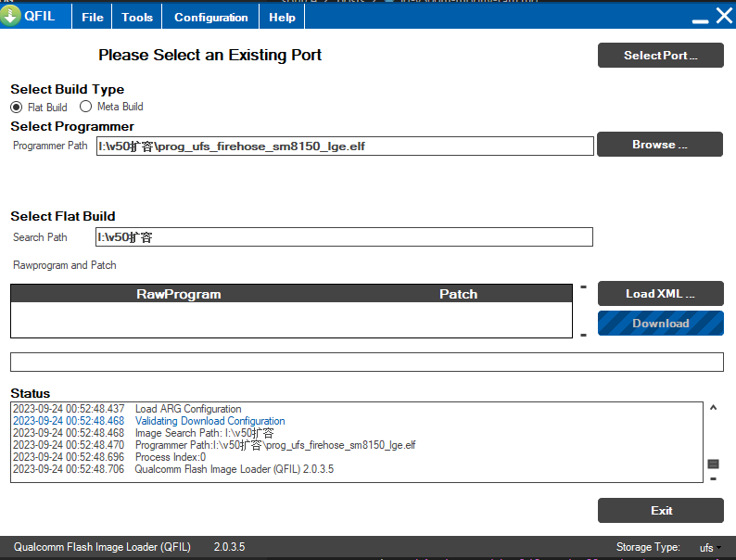Click the status log scroll-up caret
Viewport: 736px width, 560px height.
pyautogui.click(x=713, y=407)
